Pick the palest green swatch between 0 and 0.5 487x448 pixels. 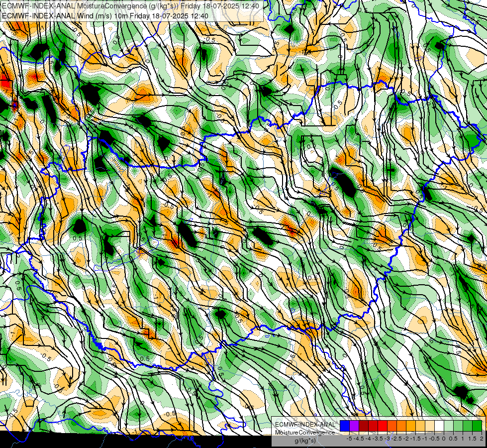[x=449, y=426]
